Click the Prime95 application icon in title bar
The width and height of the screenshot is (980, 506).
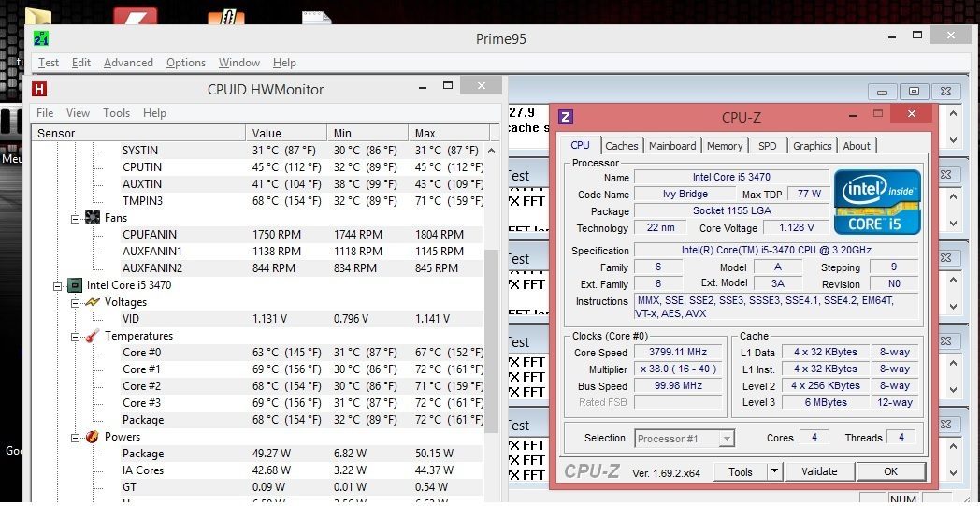41,38
